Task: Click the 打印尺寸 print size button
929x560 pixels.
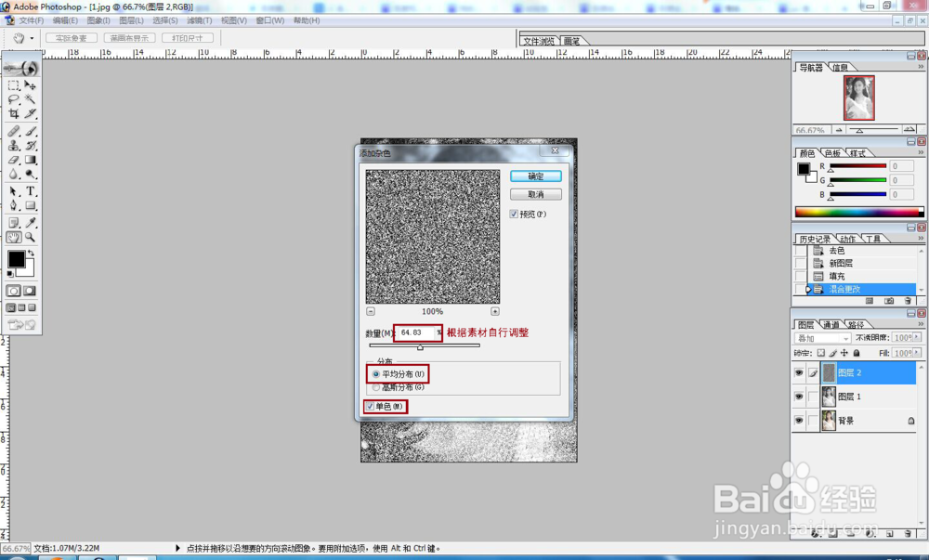Action: [188, 38]
